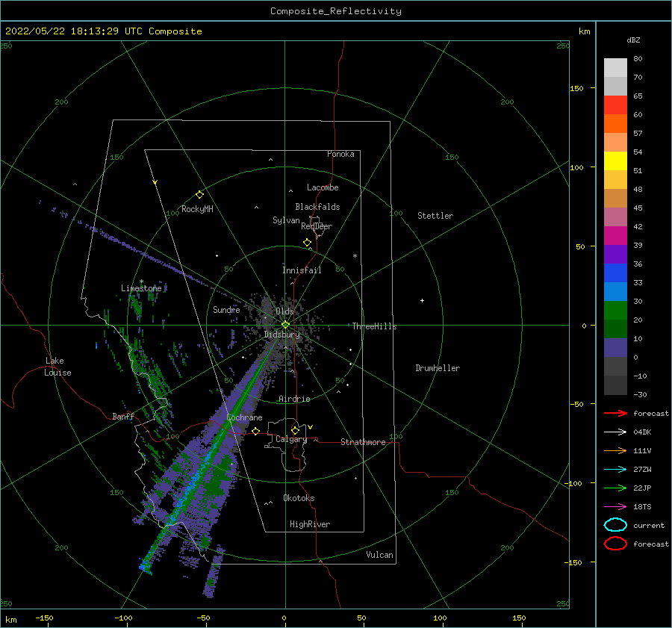Click white plus marker north of Drumheller
Viewport: 672px width, 628px height.
(x=422, y=300)
